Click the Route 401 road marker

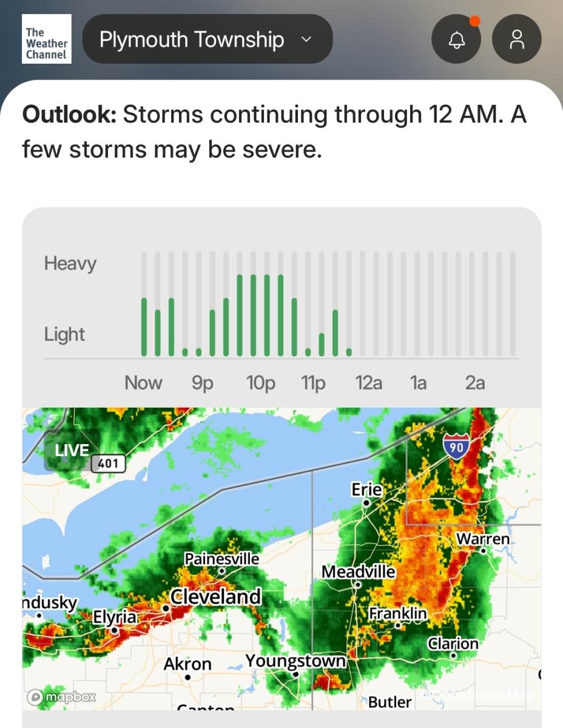click(x=109, y=465)
